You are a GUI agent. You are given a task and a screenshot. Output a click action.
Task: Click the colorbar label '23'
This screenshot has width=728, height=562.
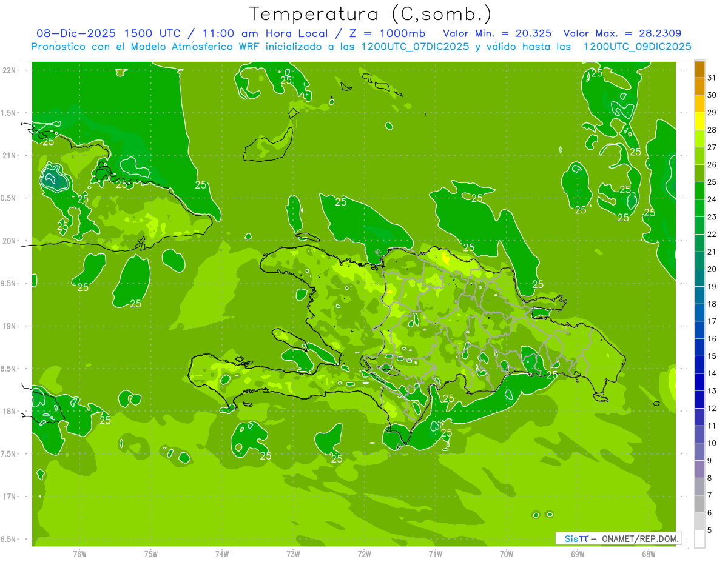point(712,216)
